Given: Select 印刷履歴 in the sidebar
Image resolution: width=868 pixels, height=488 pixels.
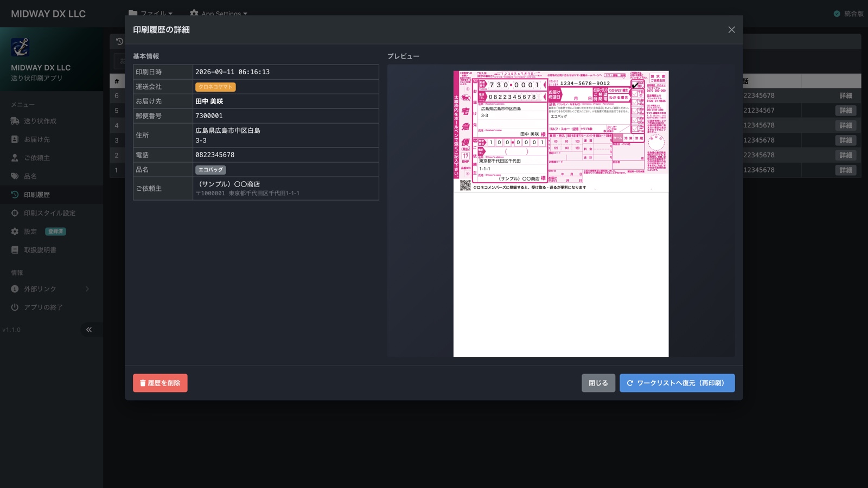Looking at the screenshot, I should coord(52,195).
